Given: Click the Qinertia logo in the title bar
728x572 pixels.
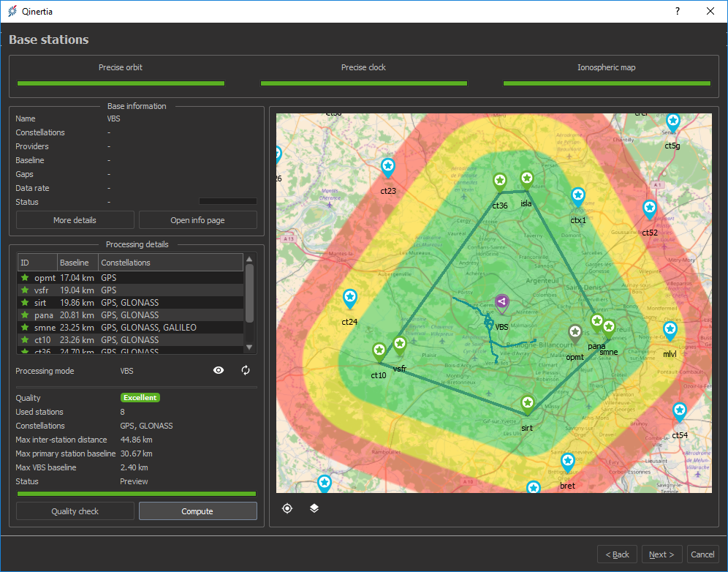Looking at the screenshot, I should (x=11, y=11).
